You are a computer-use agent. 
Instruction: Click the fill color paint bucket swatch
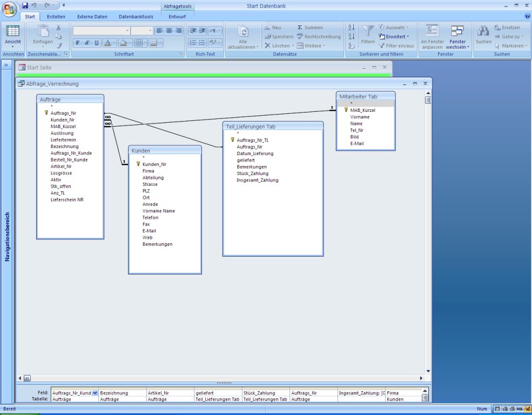(124, 43)
